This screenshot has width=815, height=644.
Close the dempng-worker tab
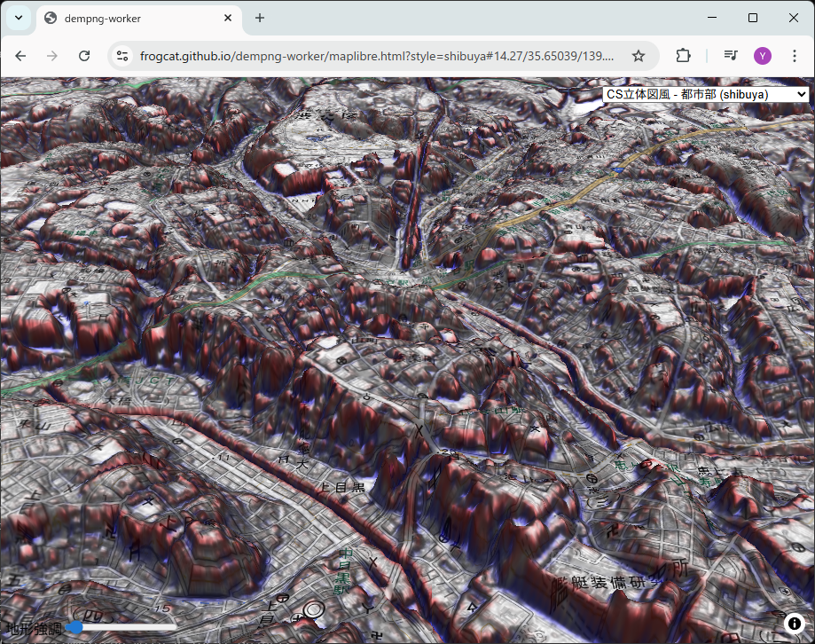pos(228,19)
